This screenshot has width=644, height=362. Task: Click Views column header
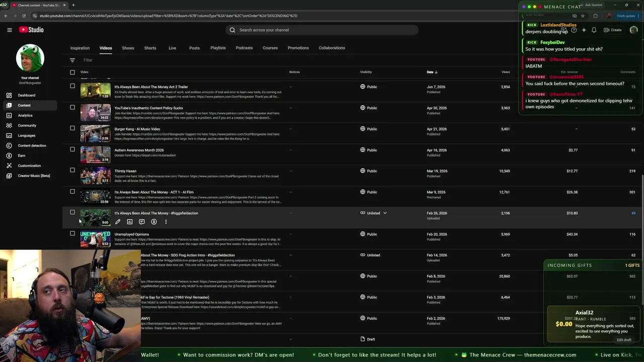pos(506,72)
